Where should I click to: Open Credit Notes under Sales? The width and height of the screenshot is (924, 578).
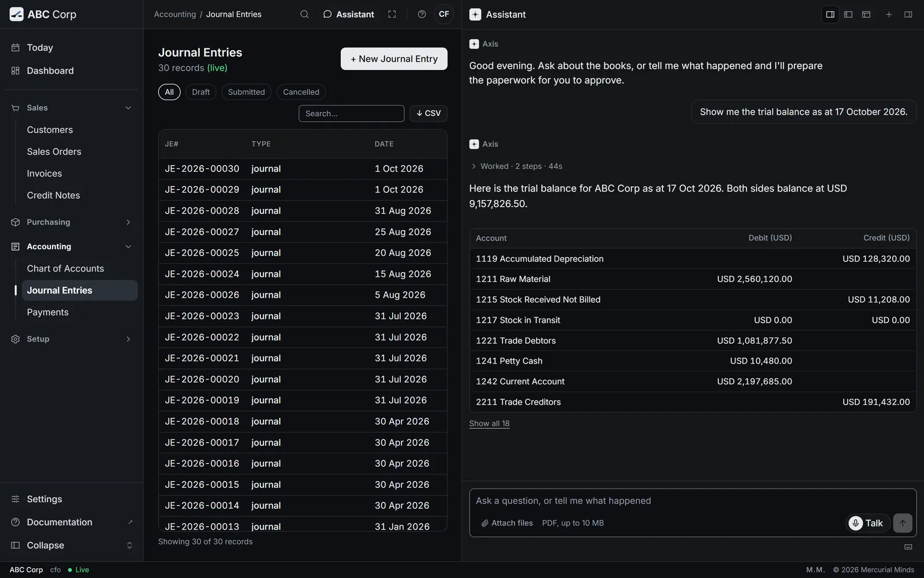click(x=80, y=195)
